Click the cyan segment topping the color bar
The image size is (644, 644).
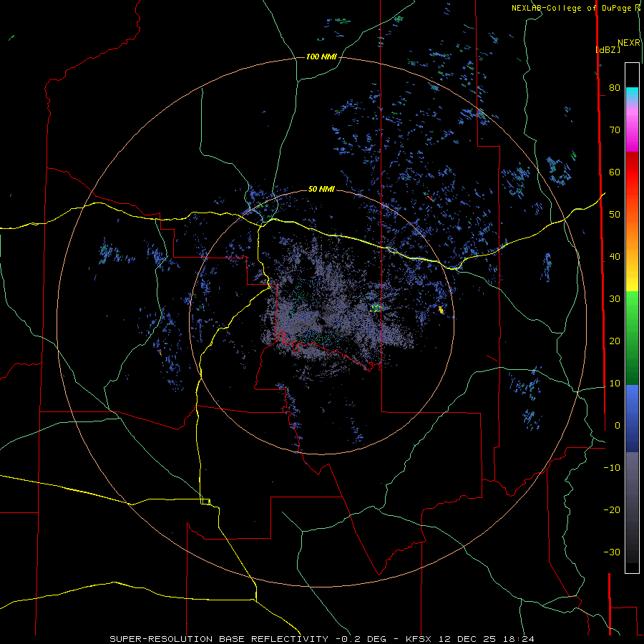632,92
